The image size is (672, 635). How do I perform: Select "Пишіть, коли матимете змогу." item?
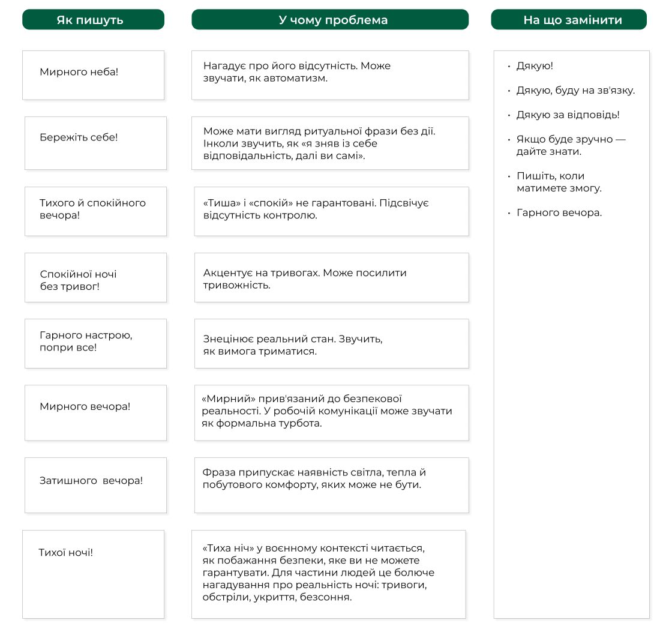[x=559, y=182]
